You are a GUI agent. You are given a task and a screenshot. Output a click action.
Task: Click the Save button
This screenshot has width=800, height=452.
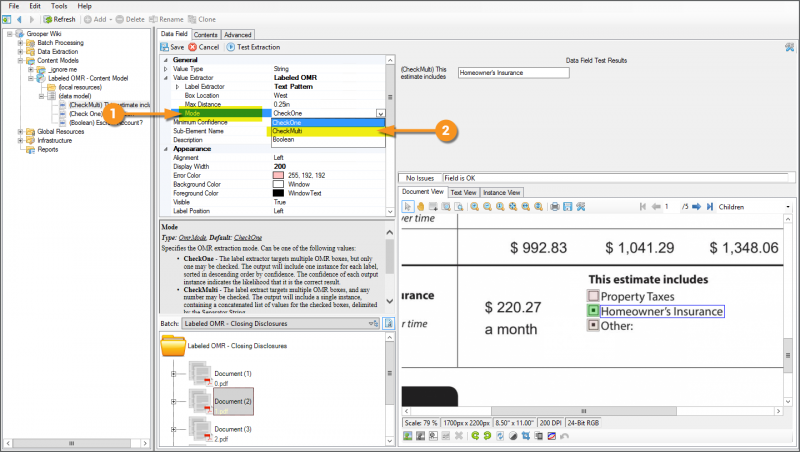coord(172,47)
